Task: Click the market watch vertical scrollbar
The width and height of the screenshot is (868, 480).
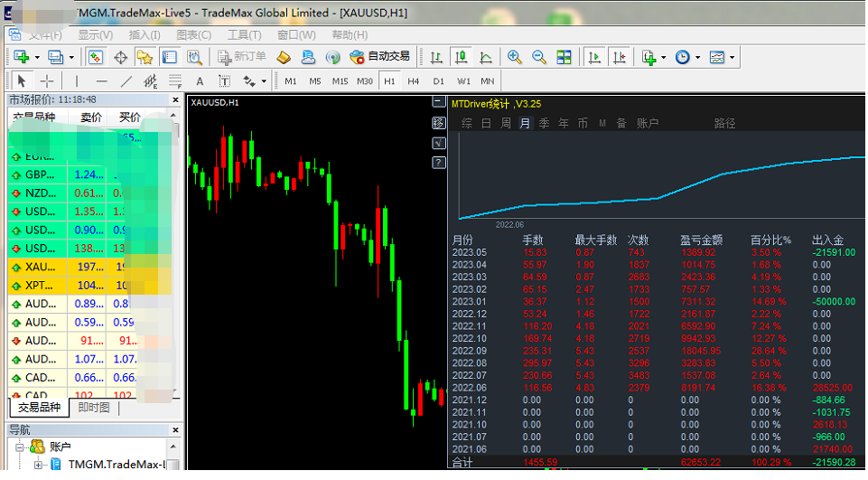Action: pos(175,254)
